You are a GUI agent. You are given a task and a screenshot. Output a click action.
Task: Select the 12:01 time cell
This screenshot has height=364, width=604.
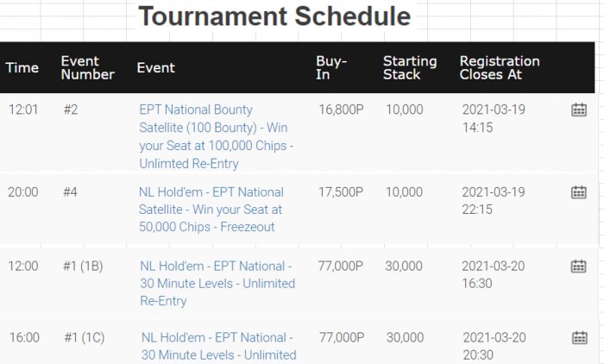(x=22, y=110)
